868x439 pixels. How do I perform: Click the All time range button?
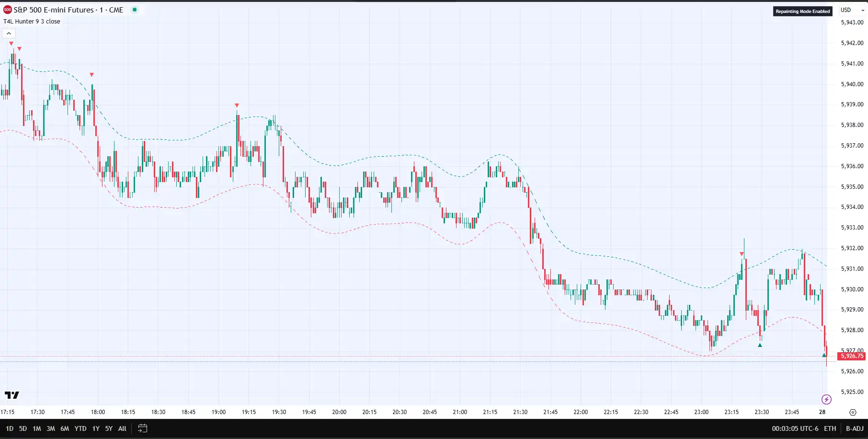point(122,428)
